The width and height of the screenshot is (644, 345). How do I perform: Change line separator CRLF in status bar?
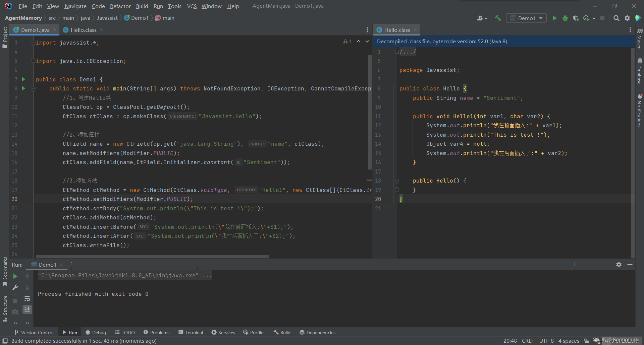528,341
